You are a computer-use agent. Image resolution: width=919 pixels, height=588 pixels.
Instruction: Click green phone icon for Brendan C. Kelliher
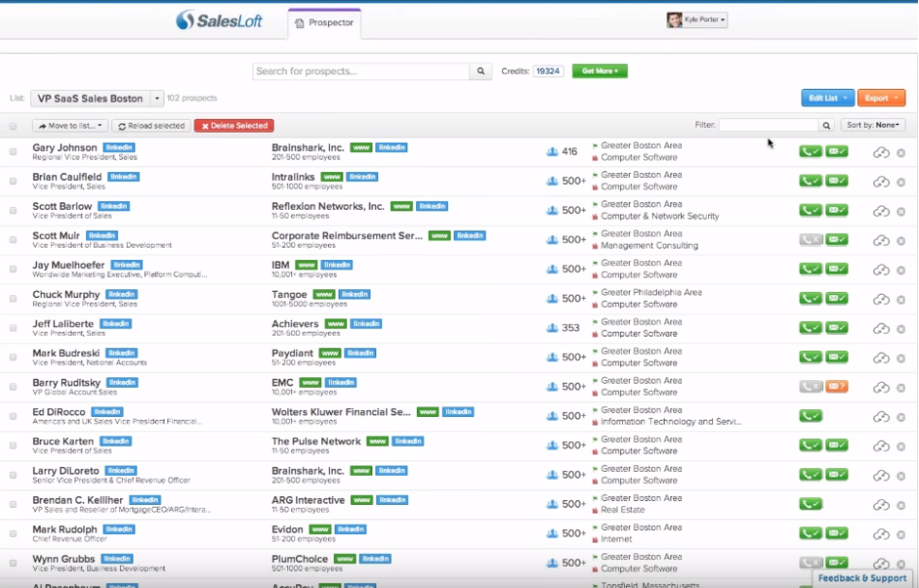811,504
